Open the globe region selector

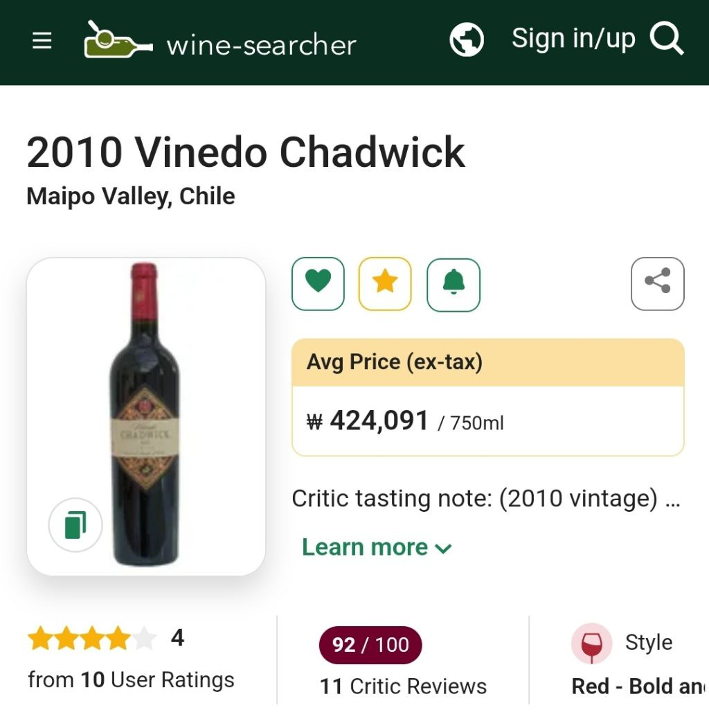[x=467, y=39]
